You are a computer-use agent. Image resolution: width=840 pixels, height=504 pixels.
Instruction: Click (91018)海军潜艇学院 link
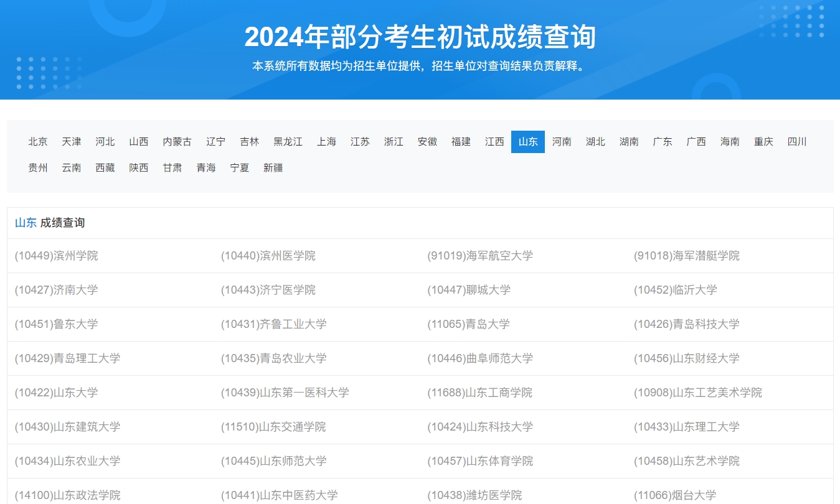pos(687,256)
